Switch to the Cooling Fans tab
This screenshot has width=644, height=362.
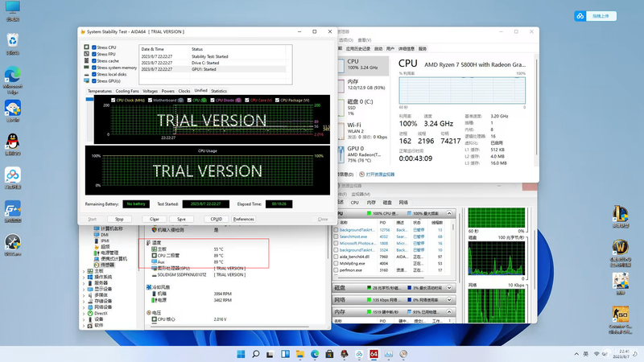127,91
